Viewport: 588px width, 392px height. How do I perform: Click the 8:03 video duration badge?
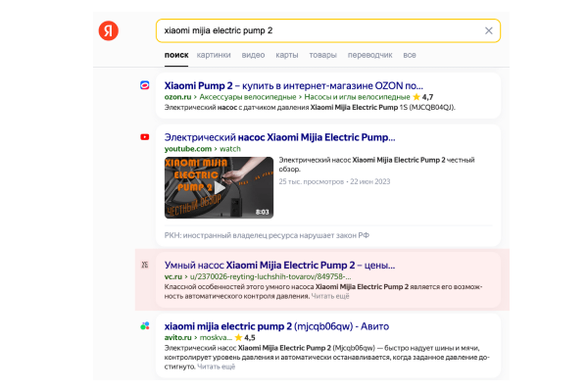click(262, 212)
